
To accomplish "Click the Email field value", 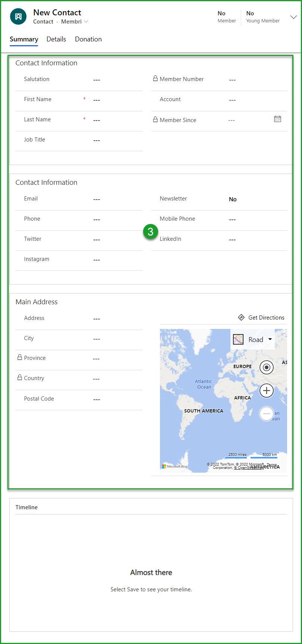I will click(x=116, y=199).
